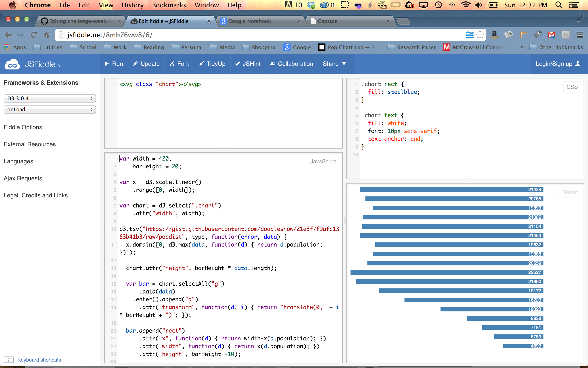The image size is (588, 368).
Task: Open the Chrome hamburger menu
Action: pyautogui.click(x=580, y=35)
